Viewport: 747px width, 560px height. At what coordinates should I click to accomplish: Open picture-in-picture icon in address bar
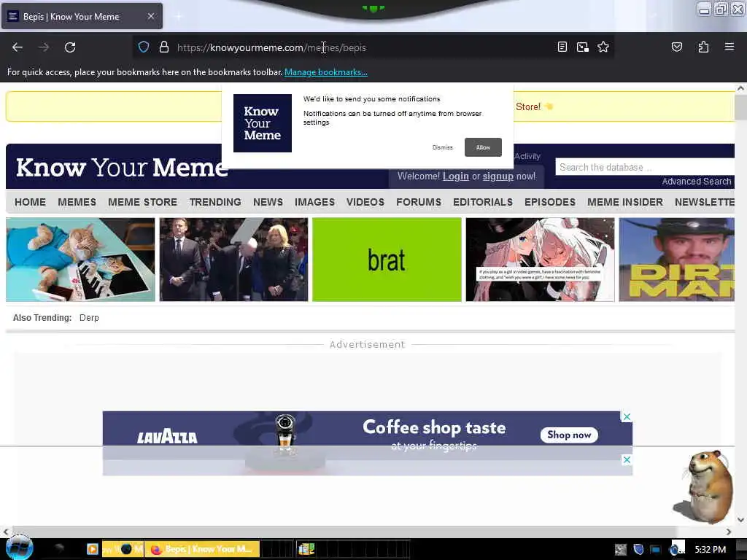pyautogui.click(x=583, y=47)
